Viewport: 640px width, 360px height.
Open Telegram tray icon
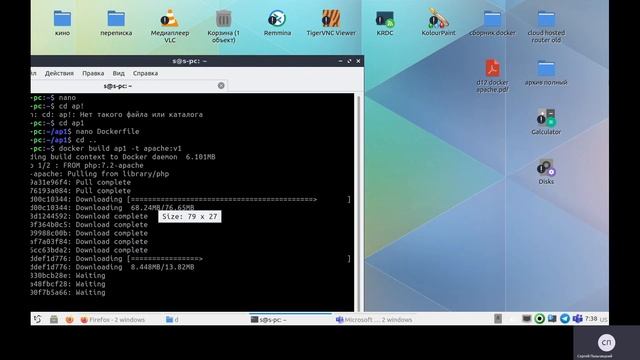pyautogui.click(x=565, y=319)
